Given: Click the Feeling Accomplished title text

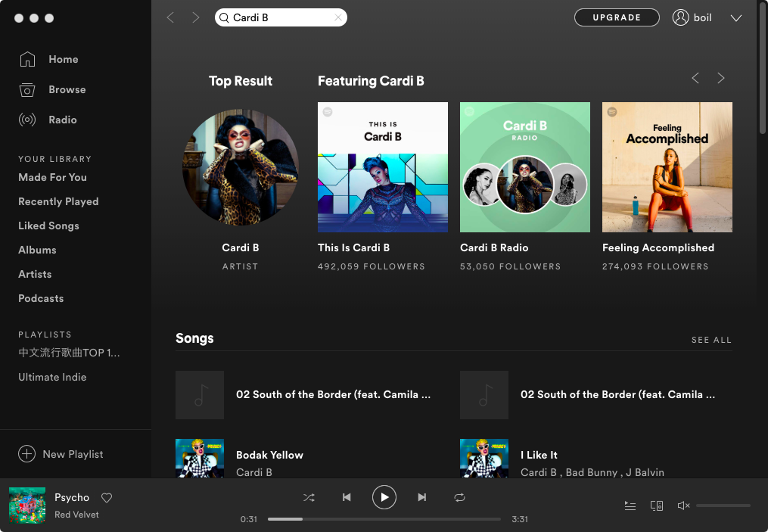Looking at the screenshot, I should 658,248.
